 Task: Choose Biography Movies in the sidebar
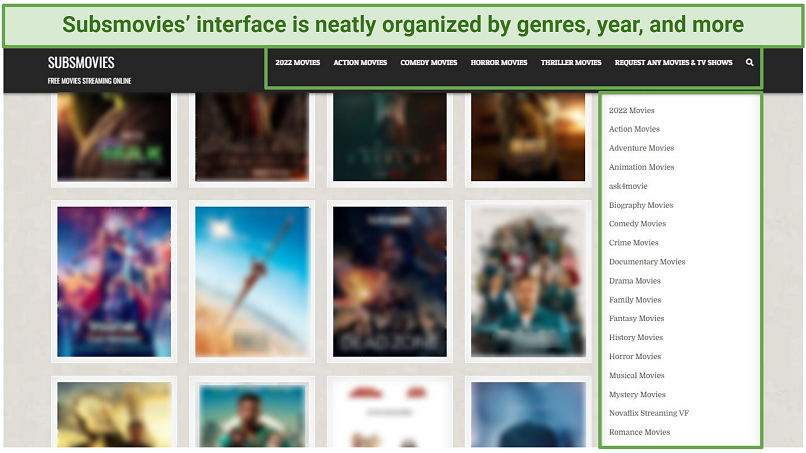641,205
